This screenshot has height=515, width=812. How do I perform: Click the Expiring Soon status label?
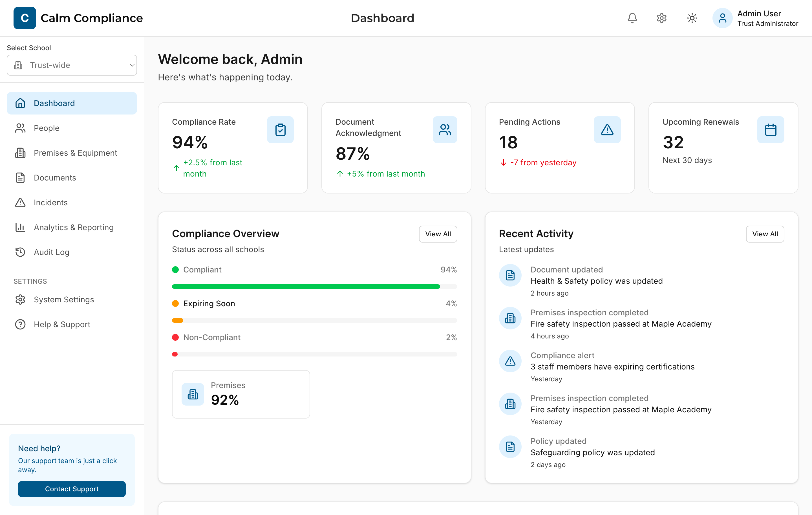pyautogui.click(x=209, y=303)
